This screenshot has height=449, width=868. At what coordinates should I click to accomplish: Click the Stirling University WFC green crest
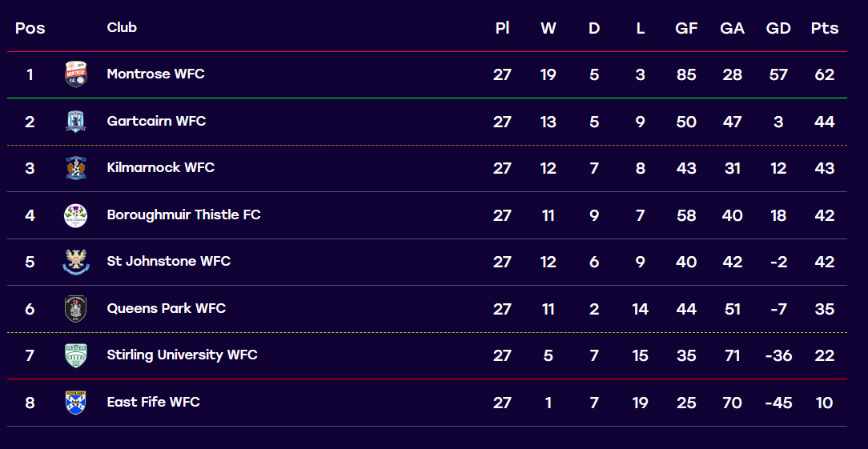(76, 355)
